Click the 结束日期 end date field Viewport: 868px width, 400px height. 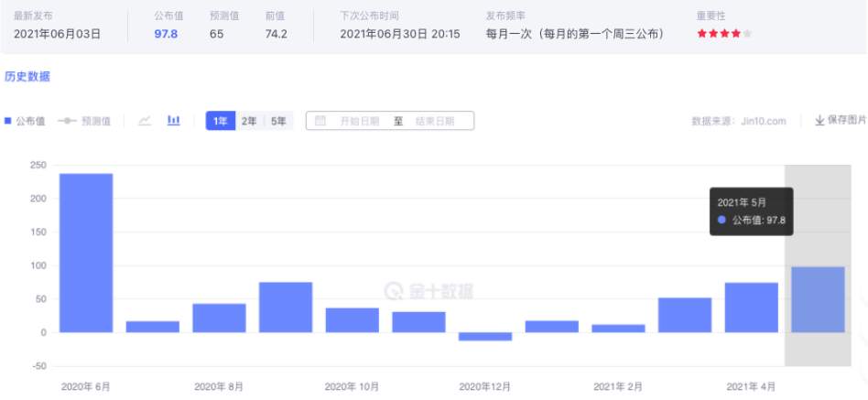pyautogui.click(x=435, y=121)
